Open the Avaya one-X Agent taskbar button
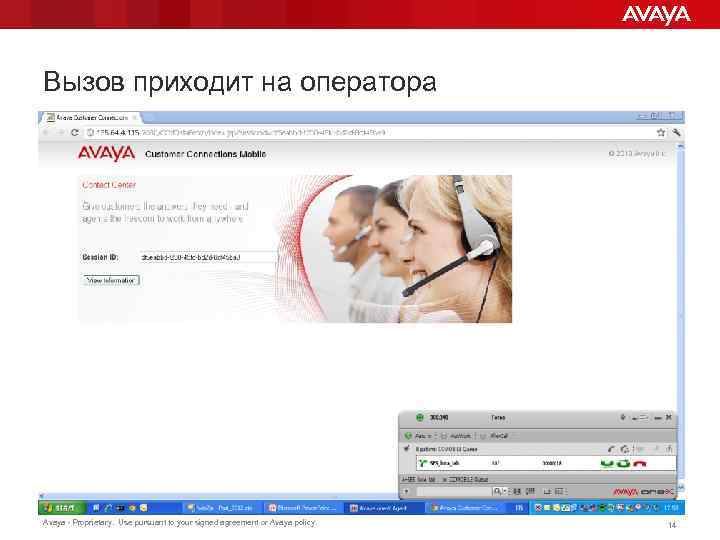The height and width of the screenshot is (540, 720). [382, 508]
